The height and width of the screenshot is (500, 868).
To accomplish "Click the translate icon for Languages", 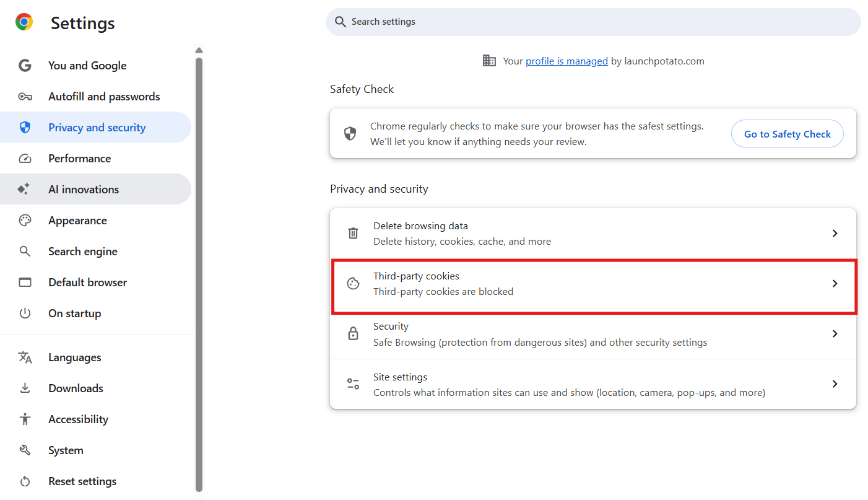I will [25, 357].
